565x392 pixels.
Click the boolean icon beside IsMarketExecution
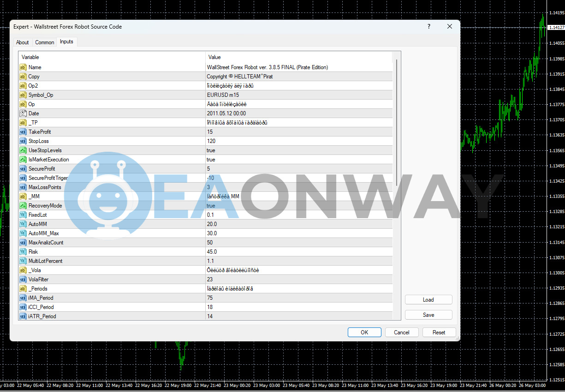23,160
